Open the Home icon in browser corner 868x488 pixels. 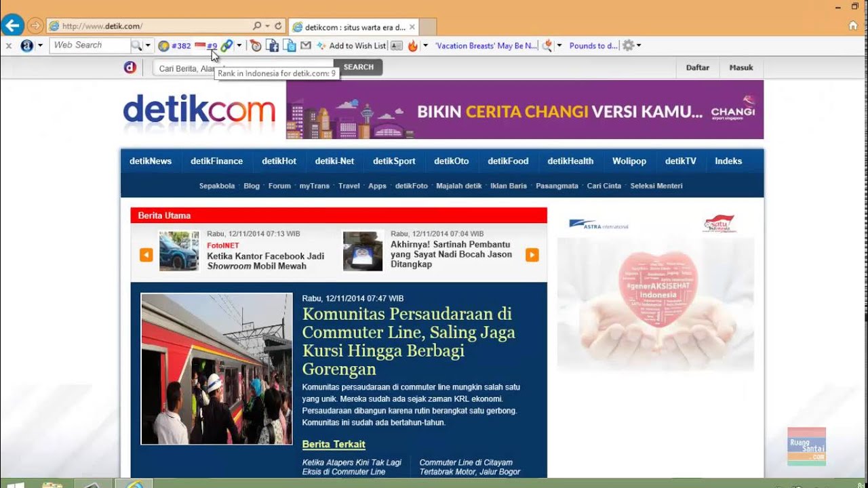tap(853, 26)
